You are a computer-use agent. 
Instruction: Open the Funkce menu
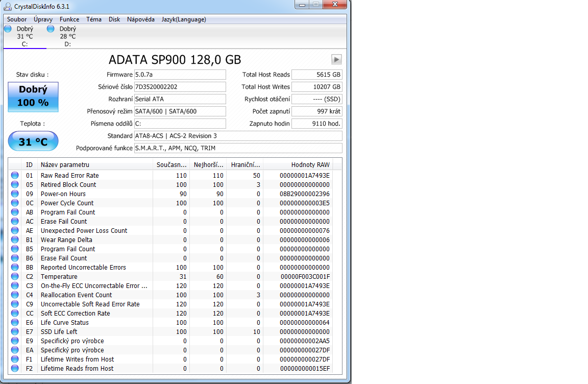point(69,19)
